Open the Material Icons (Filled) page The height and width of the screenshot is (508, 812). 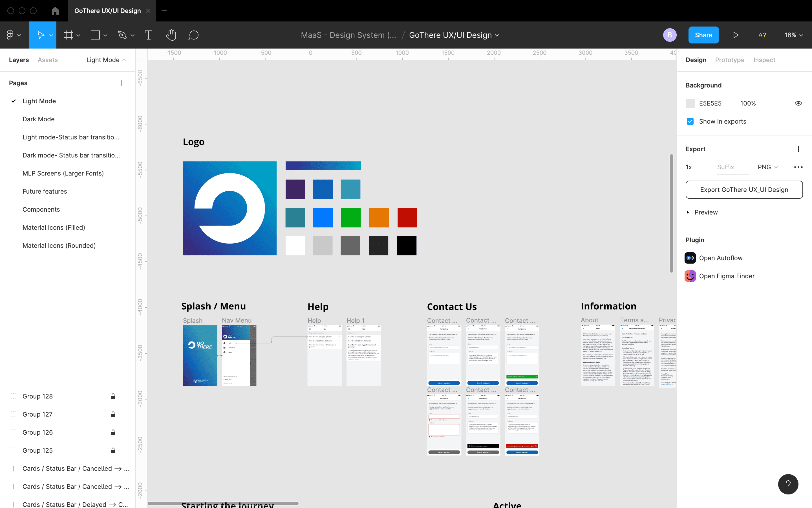click(54, 228)
